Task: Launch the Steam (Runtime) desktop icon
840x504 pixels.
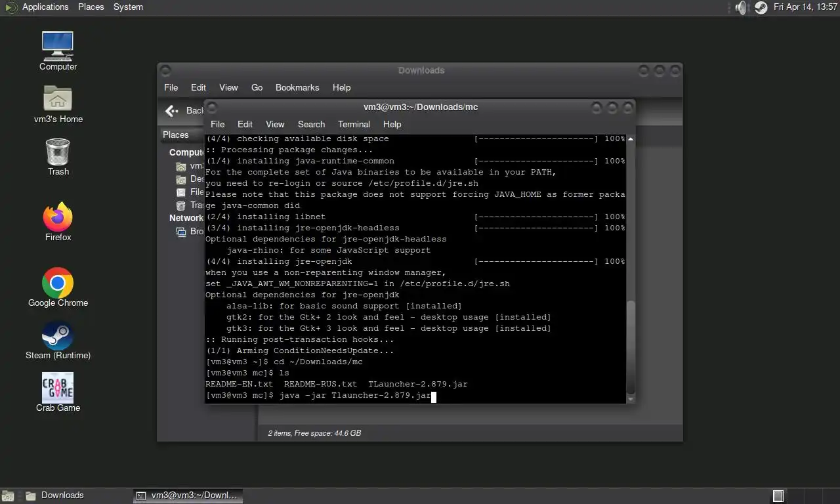Action: [x=58, y=340]
